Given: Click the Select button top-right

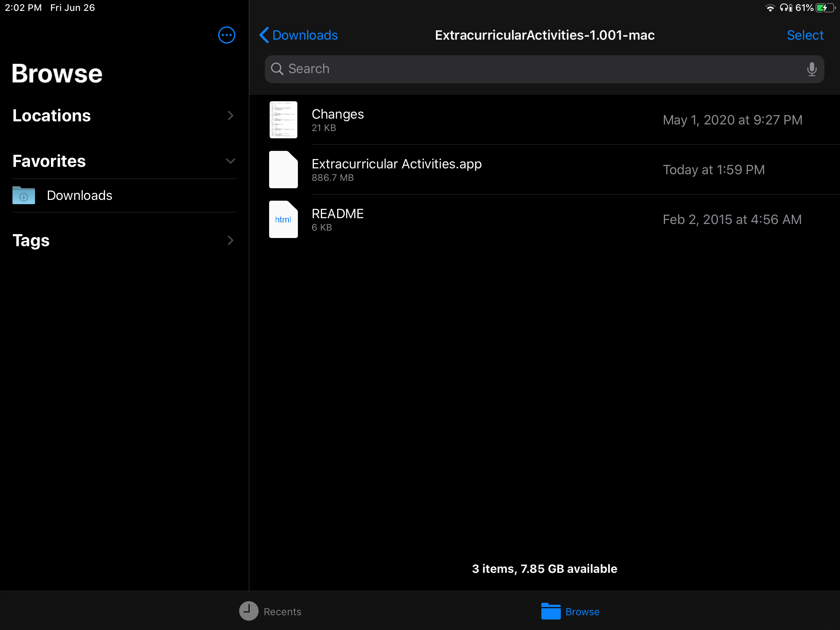Looking at the screenshot, I should 804,35.
